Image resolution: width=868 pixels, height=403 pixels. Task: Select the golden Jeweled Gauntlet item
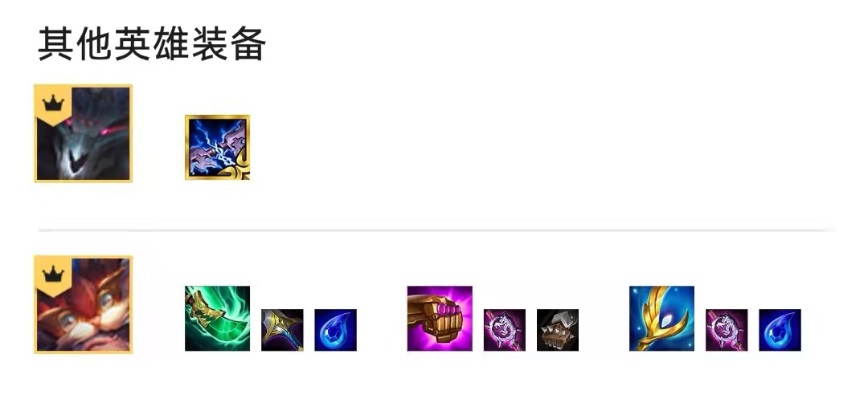point(440,319)
